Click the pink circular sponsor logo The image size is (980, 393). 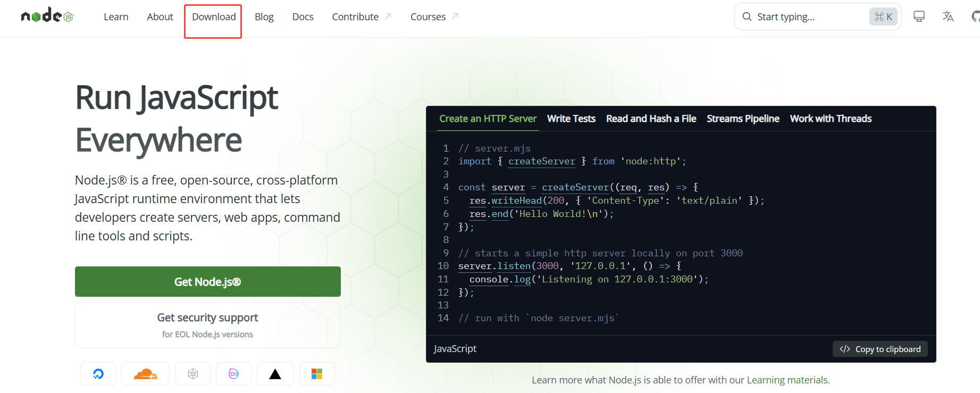tap(233, 374)
